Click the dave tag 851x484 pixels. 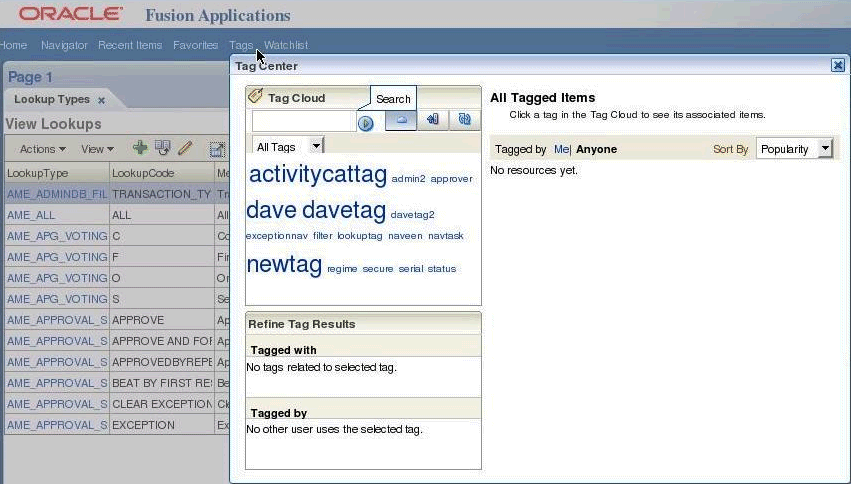(271, 209)
